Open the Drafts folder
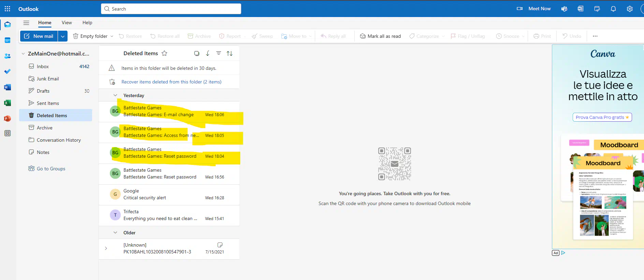644x280 pixels. (56, 91)
